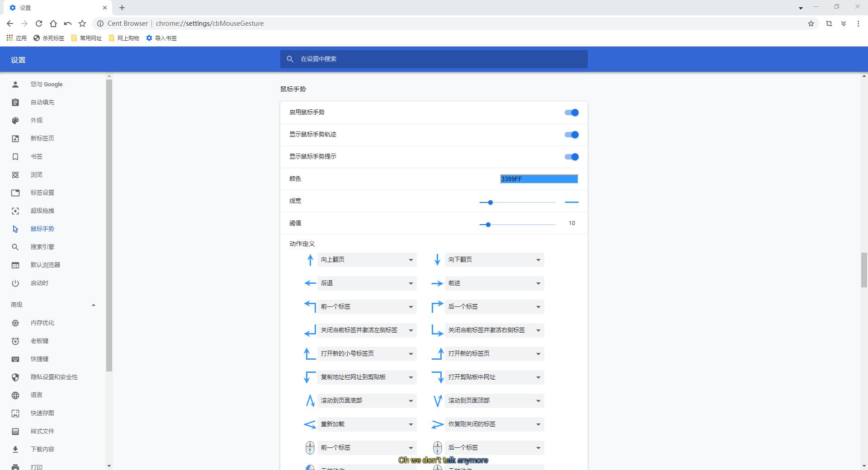Bookmark this page with the address bar star
The width and height of the screenshot is (868, 470).
coord(811,23)
